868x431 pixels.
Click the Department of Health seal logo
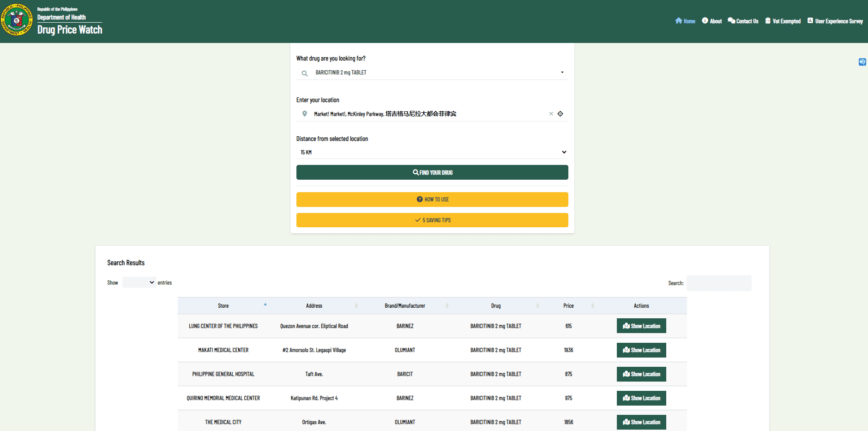pos(17,20)
